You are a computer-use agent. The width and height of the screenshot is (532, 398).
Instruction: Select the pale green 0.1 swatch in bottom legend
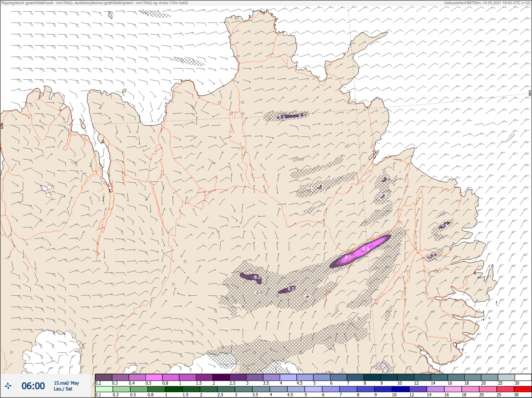pos(103,389)
